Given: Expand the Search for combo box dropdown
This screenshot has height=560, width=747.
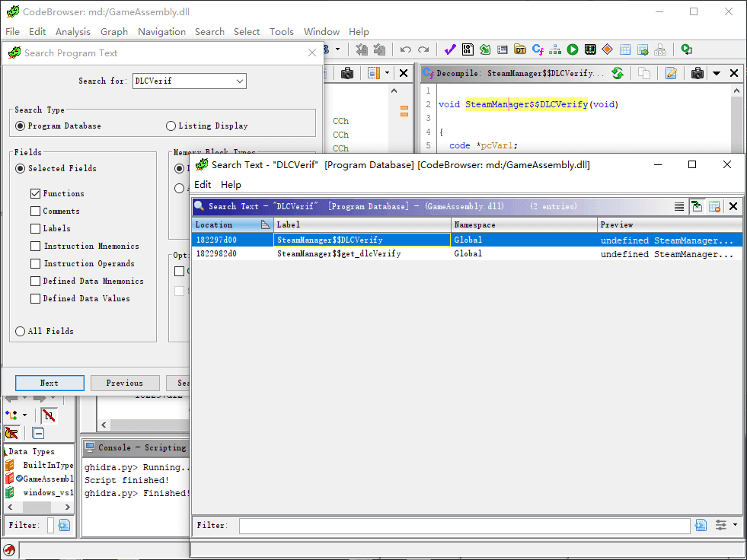Looking at the screenshot, I should click(x=240, y=81).
